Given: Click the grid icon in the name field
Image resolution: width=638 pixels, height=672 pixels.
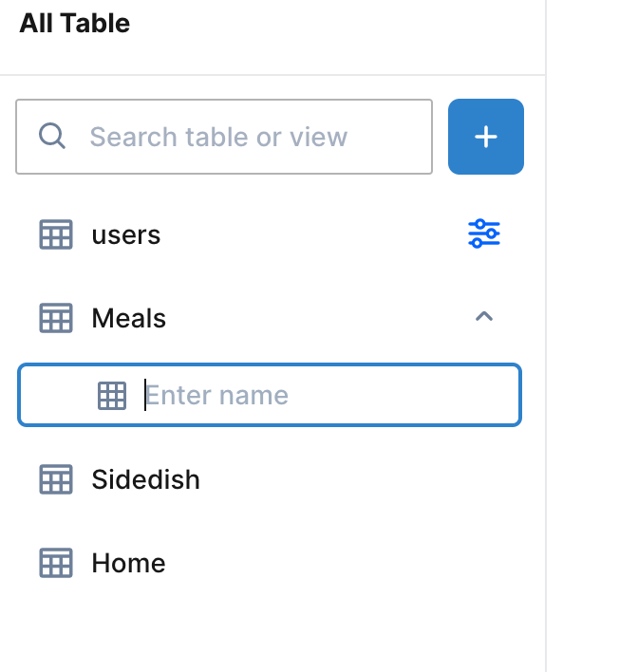Looking at the screenshot, I should coord(112,395).
